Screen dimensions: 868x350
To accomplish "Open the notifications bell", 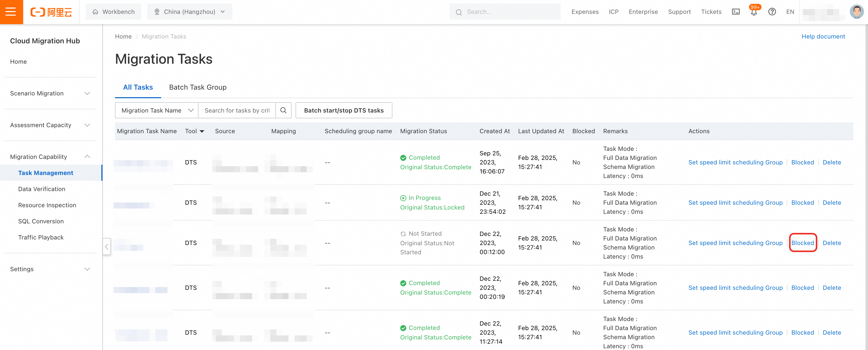I will pos(754,12).
